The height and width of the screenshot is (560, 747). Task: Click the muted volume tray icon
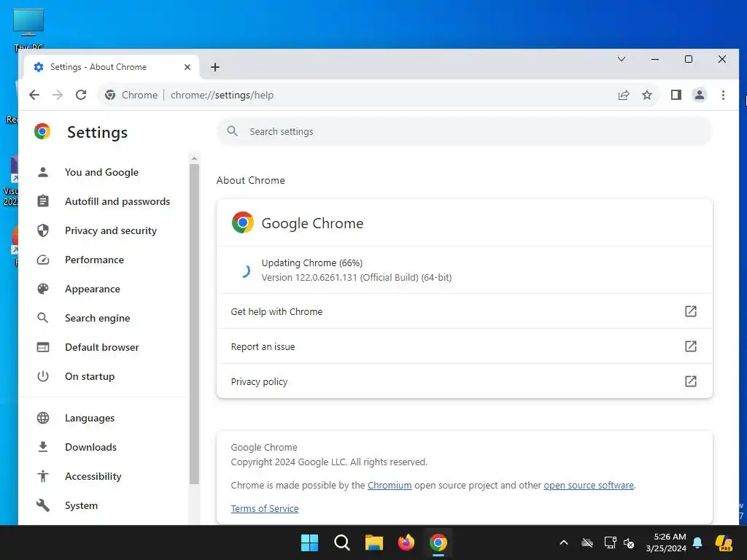(x=629, y=542)
